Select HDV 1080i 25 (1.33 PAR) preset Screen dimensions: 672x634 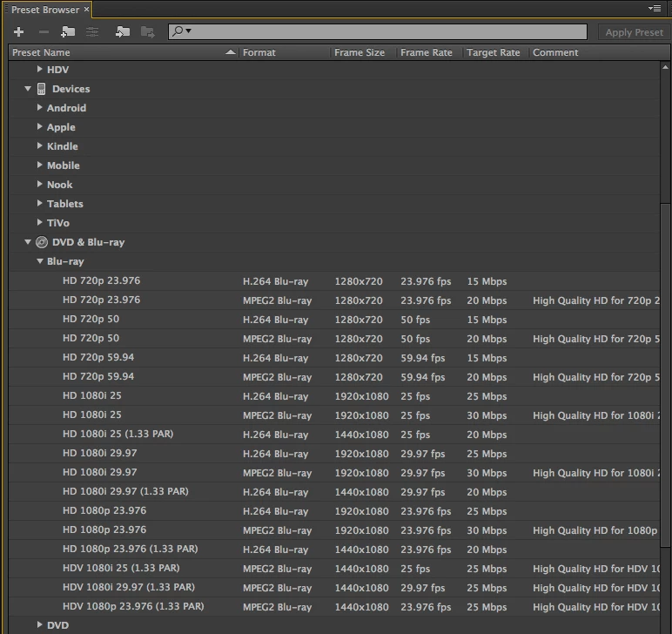point(334,568)
